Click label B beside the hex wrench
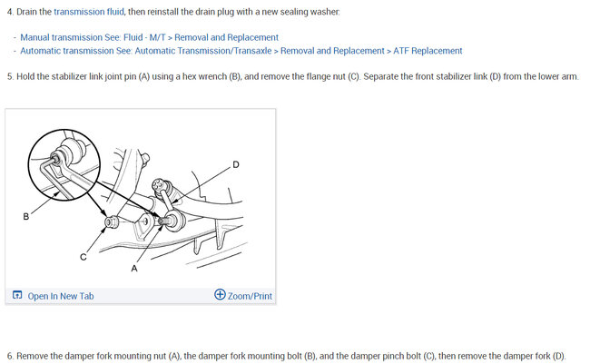This screenshot has height=364, width=590. (26, 216)
